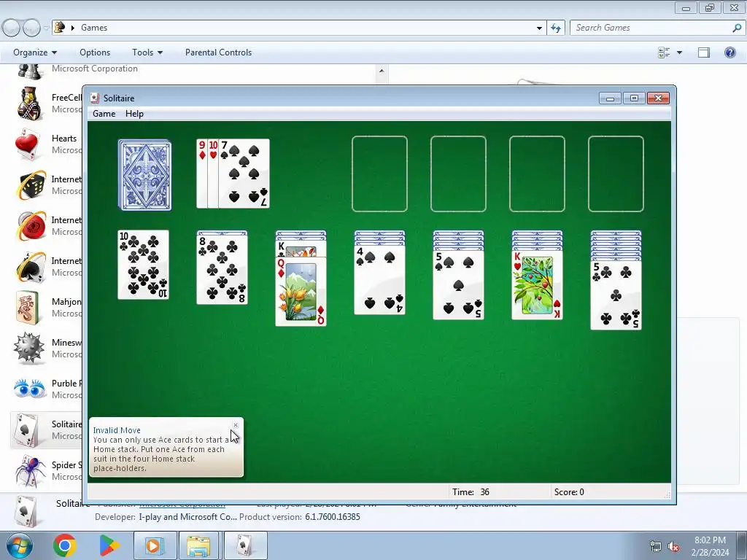Image resolution: width=747 pixels, height=560 pixels.
Task: Click the first empty Home stack placeholder
Action: pos(379,174)
